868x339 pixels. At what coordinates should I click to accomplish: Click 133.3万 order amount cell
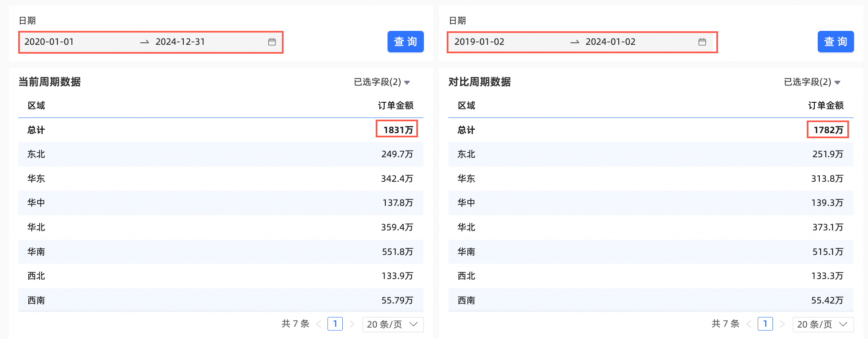(827, 276)
